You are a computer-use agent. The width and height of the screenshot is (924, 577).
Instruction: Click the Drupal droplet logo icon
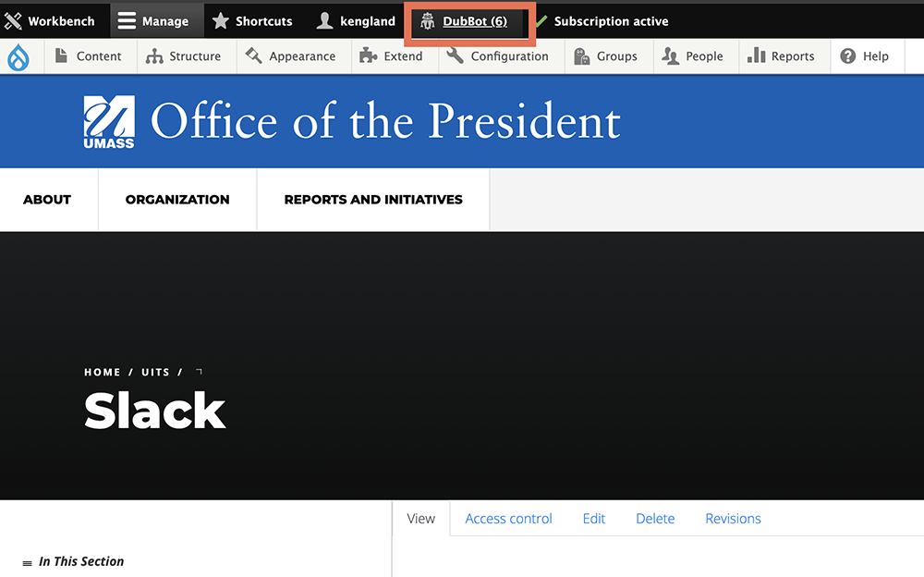click(20, 56)
